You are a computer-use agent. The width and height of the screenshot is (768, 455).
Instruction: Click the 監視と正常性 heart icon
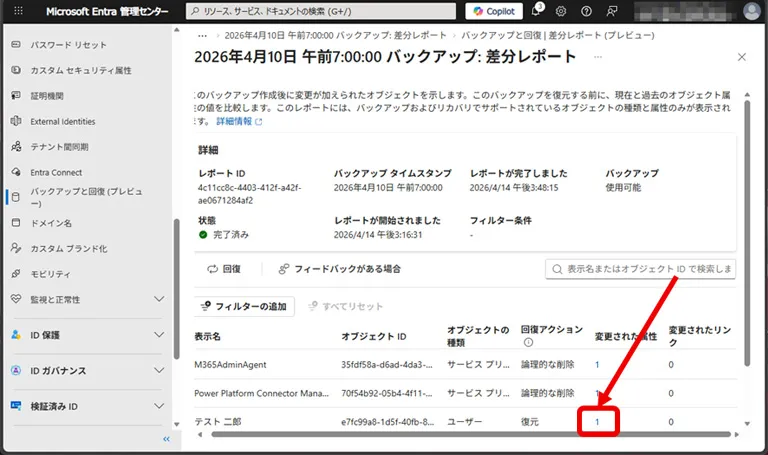point(16,299)
